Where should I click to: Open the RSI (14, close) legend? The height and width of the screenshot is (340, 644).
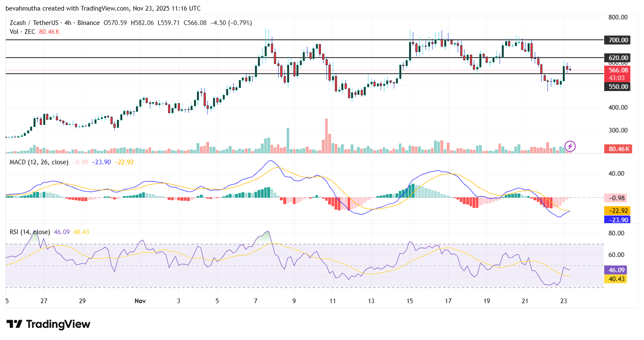point(30,232)
